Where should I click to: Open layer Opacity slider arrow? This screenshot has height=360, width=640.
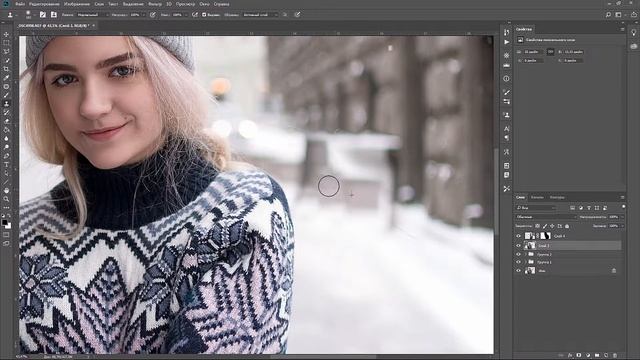tap(622, 217)
